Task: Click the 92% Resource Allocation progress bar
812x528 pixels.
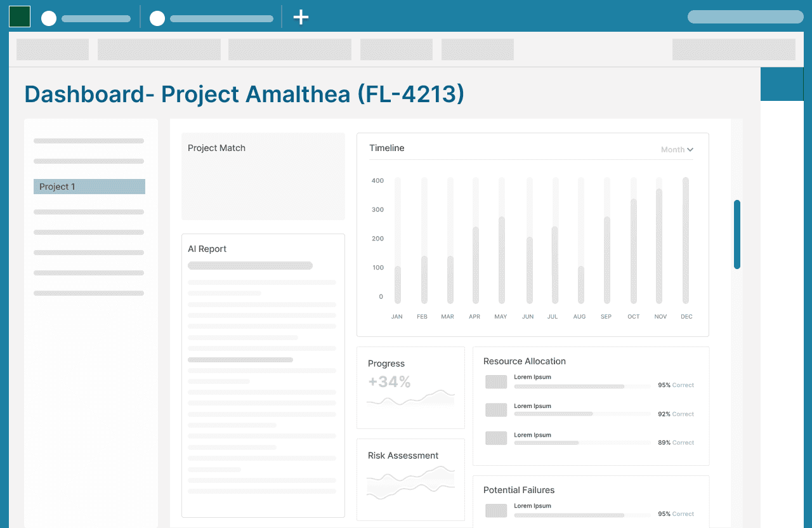Action: click(582, 414)
